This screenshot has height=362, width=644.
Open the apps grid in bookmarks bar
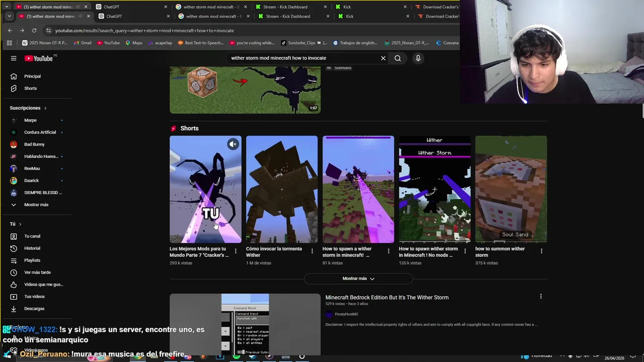9,43
